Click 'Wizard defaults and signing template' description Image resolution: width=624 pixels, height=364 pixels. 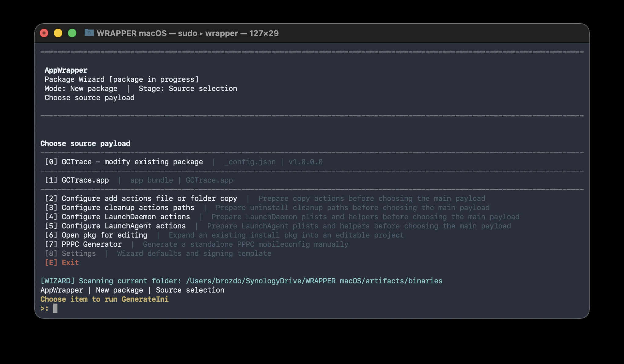coord(194,253)
